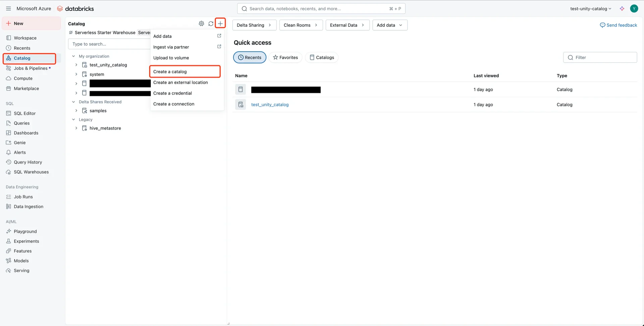Click the databricks logo
The width and height of the screenshot is (644, 326).
[75, 9]
